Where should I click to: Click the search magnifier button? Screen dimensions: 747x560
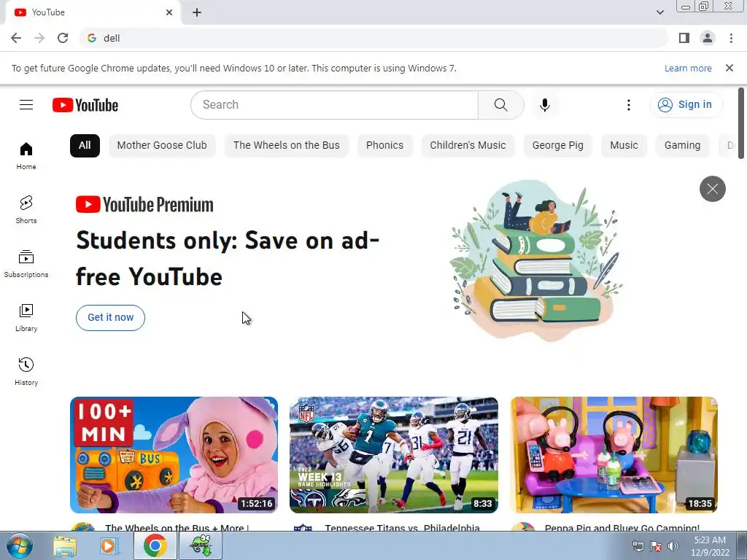point(500,105)
